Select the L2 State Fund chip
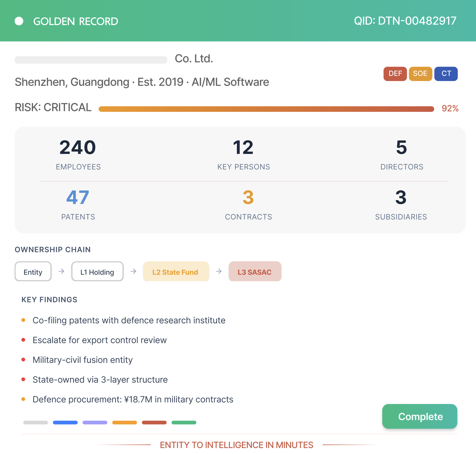This screenshot has width=476, height=454. click(176, 271)
